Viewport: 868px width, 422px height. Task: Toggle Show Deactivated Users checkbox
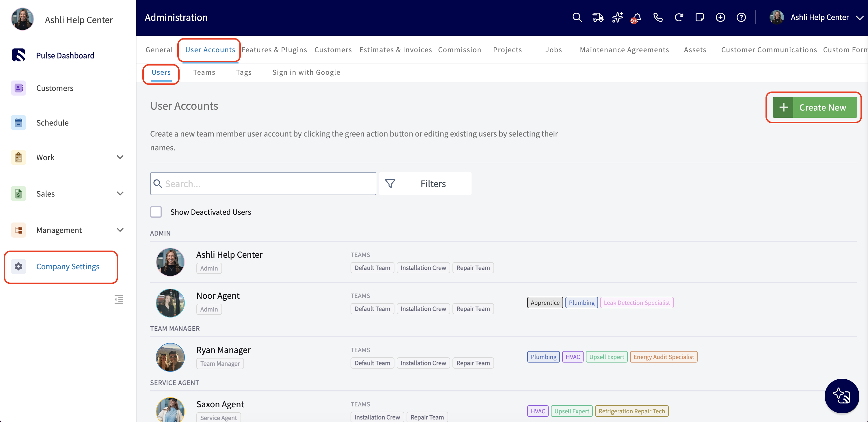(x=156, y=212)
